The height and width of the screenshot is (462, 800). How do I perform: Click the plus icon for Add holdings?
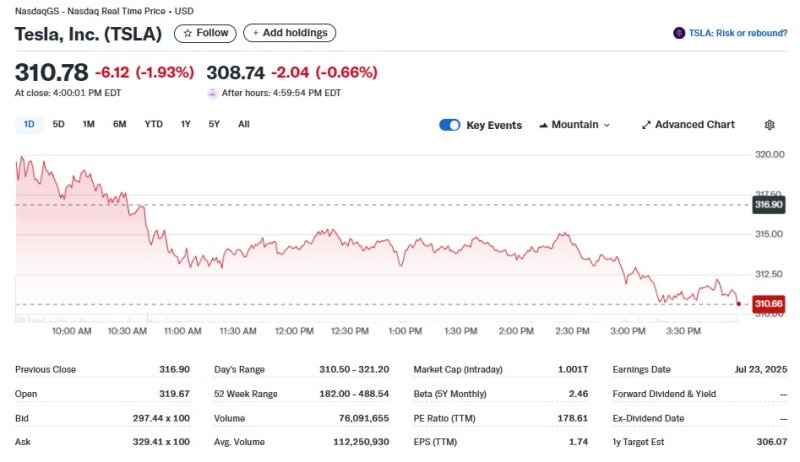point(256,33)
